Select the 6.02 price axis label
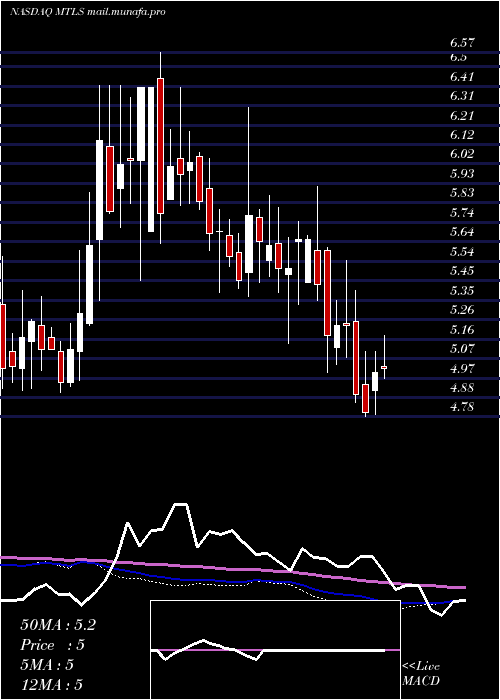Viewport: 500px width, 700px height. click(462, 154)
